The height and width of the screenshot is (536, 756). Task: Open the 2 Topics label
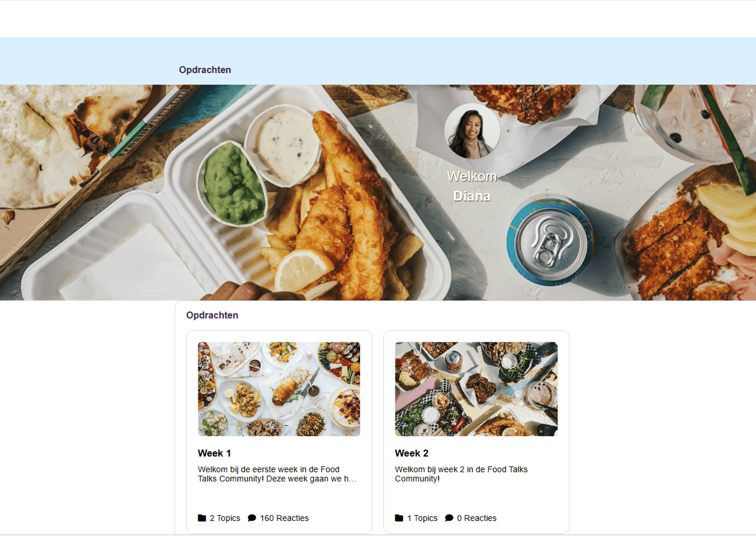click(225, 518)
